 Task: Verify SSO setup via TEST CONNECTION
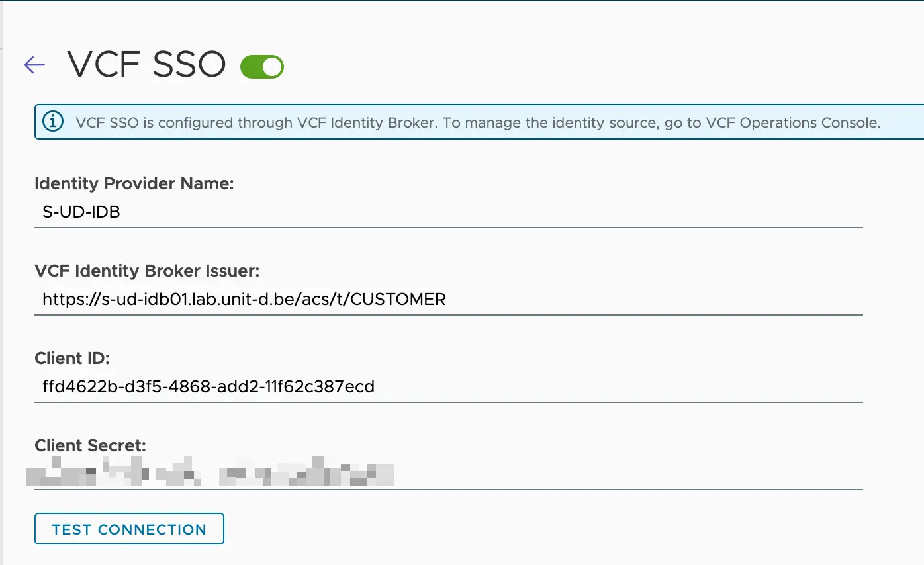pos(129,529)
